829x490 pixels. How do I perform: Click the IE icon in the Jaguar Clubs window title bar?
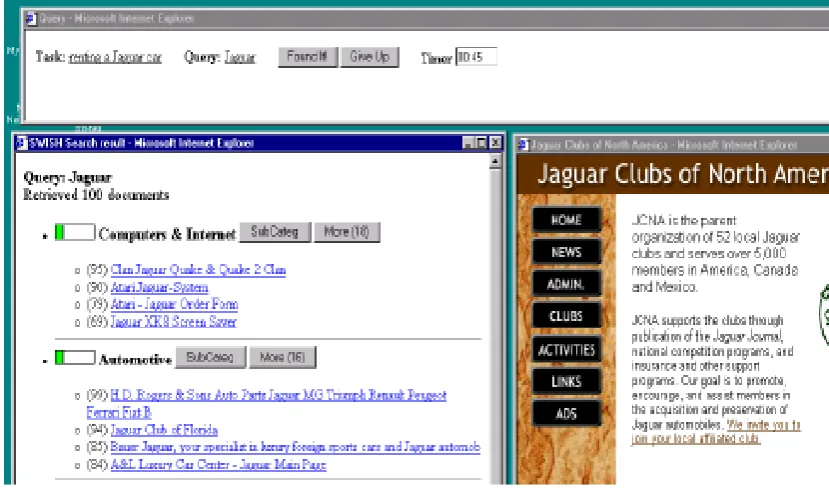pyautogui.click(x=523, y=144)
